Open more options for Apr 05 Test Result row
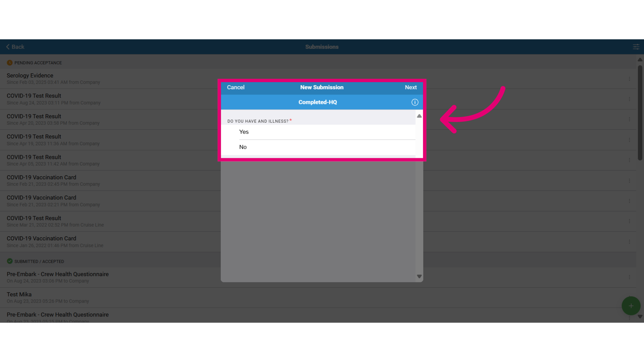 click(629, 161)
